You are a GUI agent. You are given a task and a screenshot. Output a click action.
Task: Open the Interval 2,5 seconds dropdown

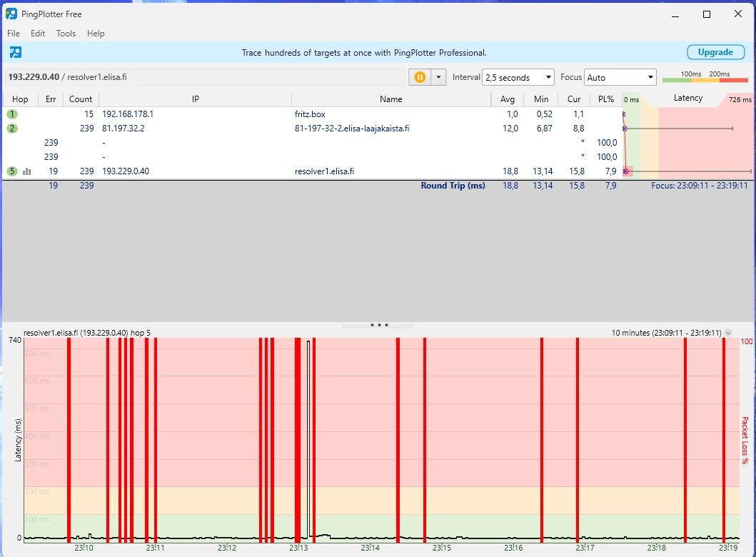pyautogui.click(x=518, y=77)
